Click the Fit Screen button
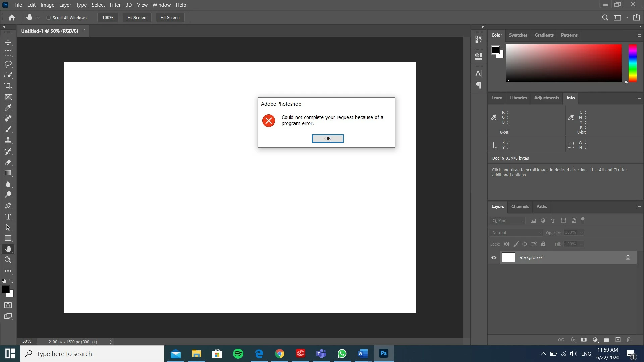The height and width of the screenshot is (362, 644). (137, 18)
